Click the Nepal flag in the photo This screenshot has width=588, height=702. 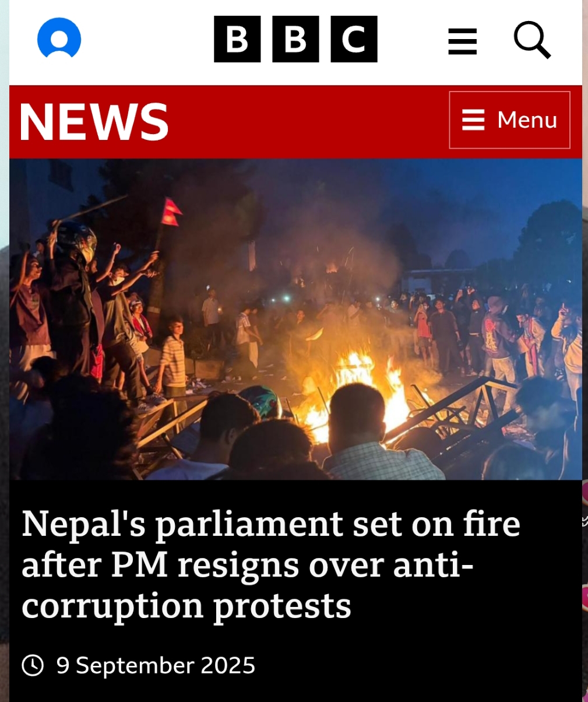point(171,212)
